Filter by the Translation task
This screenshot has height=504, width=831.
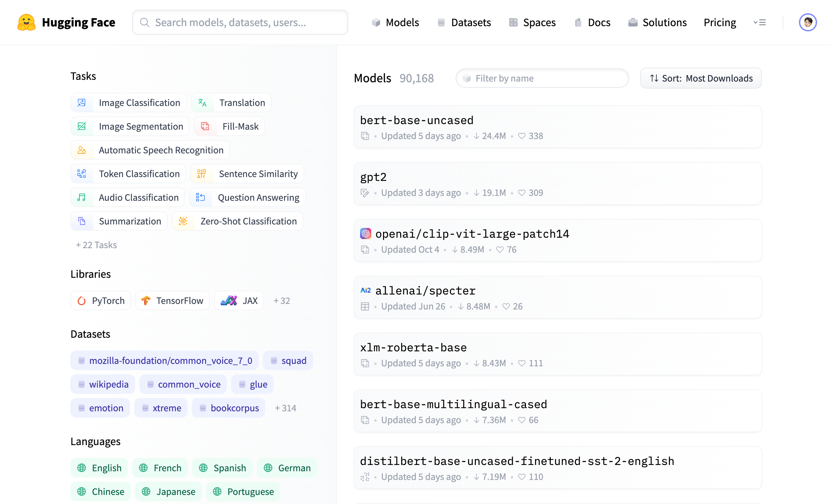(231, 103)
